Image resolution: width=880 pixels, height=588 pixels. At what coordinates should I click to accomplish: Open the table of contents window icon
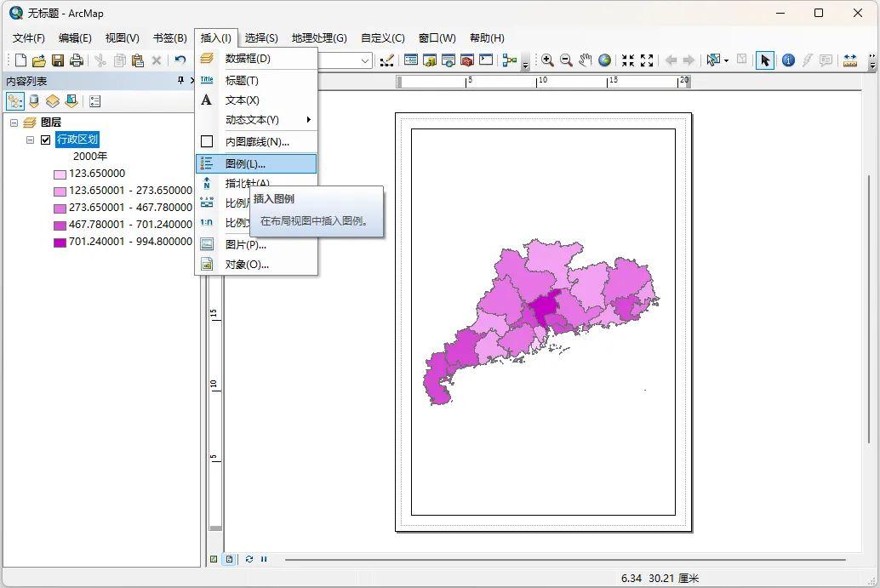(411, 60)
